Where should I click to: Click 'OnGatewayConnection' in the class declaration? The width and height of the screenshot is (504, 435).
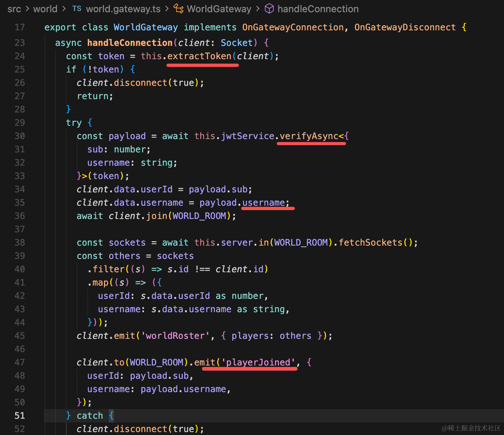point(293,27)
